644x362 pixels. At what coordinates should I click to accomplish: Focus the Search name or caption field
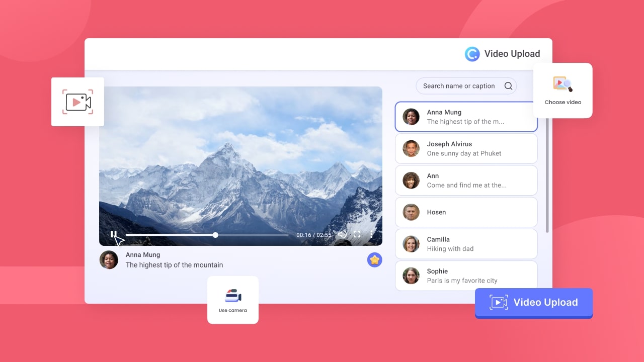(x=466, y=86)
